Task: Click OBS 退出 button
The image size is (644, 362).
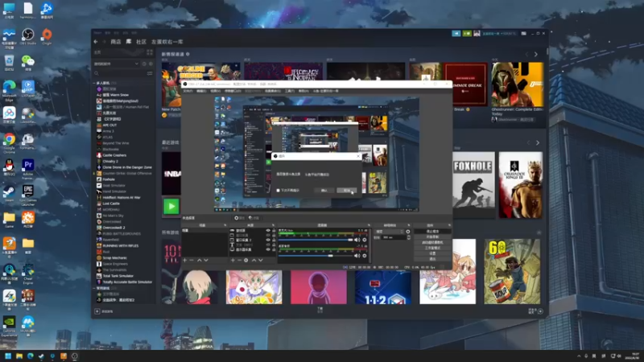Action: coord(432,259)
